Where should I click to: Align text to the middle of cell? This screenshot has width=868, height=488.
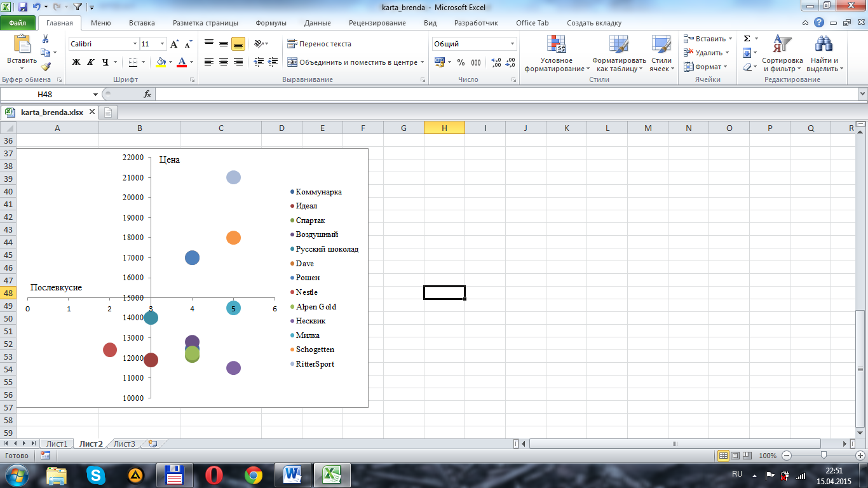tap(224, 44)
